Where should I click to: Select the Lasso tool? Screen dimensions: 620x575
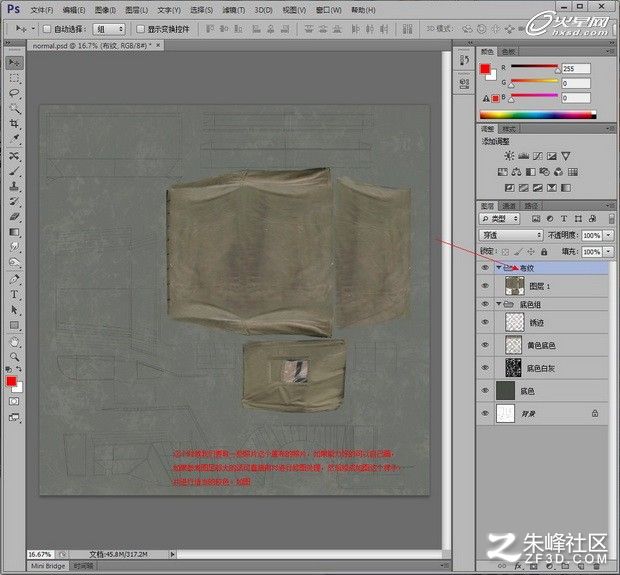(14, 93)
